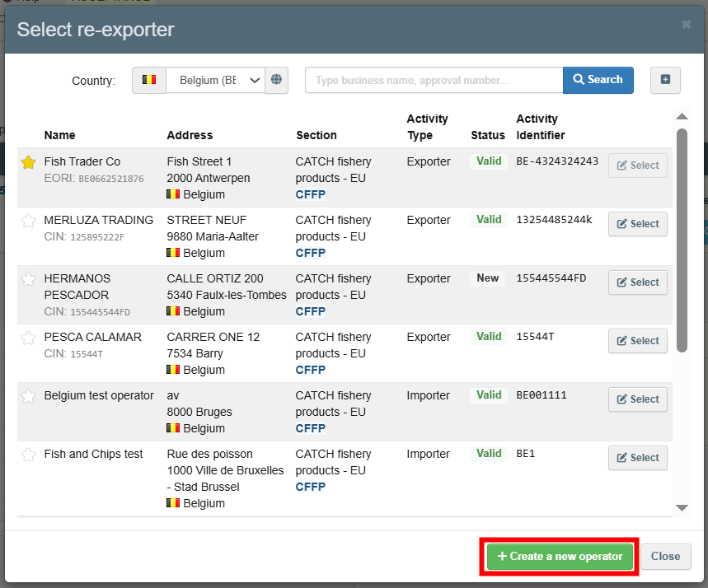Click the business name search field
The width and height of the screenshot is (708, 588).
(434, 80)
